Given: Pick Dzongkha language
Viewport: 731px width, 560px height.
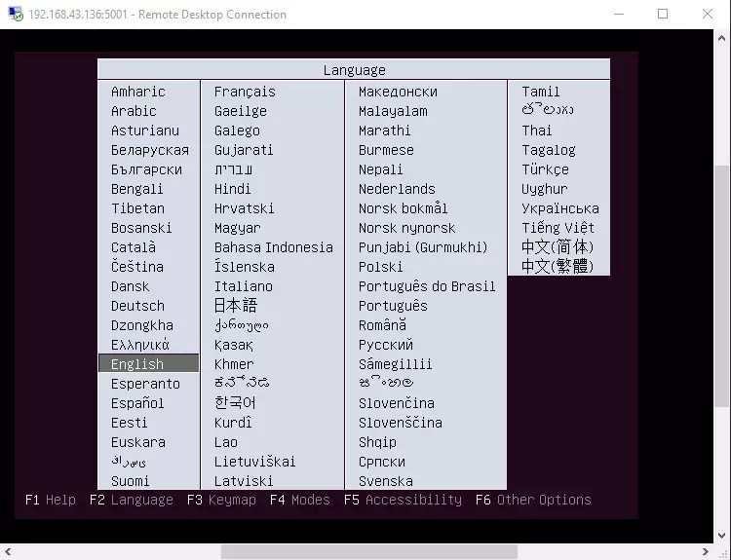Looking at the screenshot, I should (142, 325).
